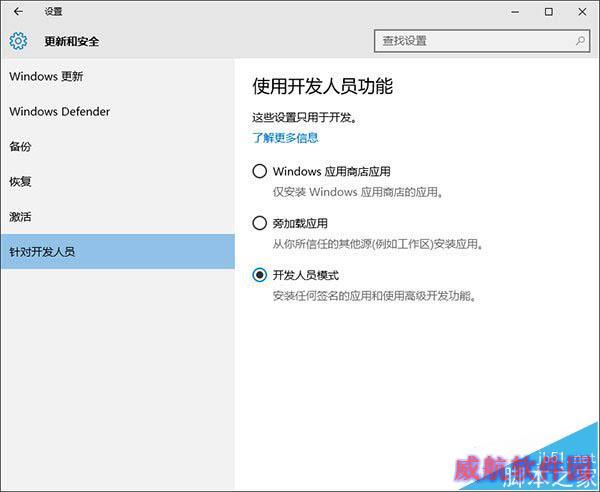Screen dimensions: 600x492
Task: Click the text 这些设置只用于开发。
Action: click(305, 117)
